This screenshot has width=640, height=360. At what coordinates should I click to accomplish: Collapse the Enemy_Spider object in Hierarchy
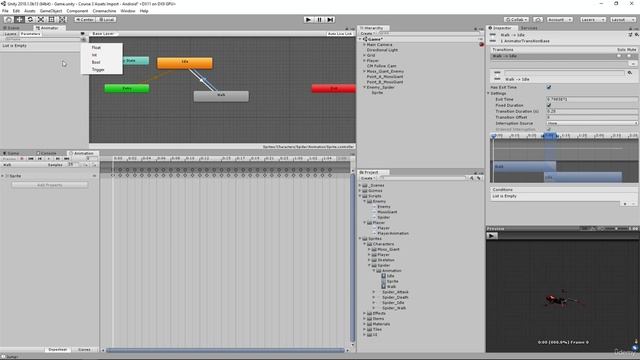(364, 87)
